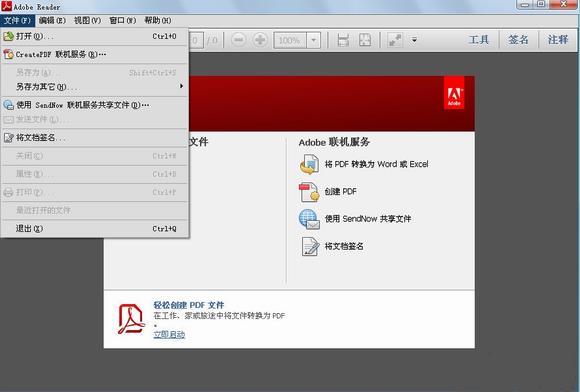Click the read mode expand icon
The height and width of the screenshot is (392, 580).
click(395, 40)
